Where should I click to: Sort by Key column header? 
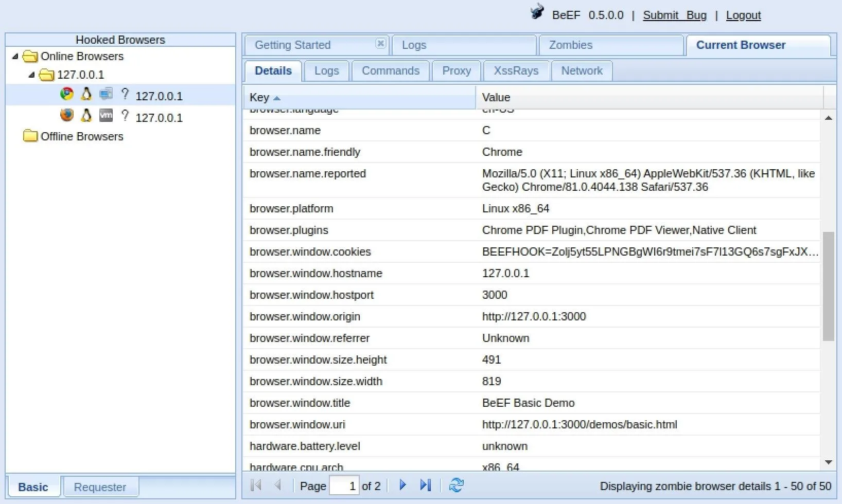click(359, 97)
